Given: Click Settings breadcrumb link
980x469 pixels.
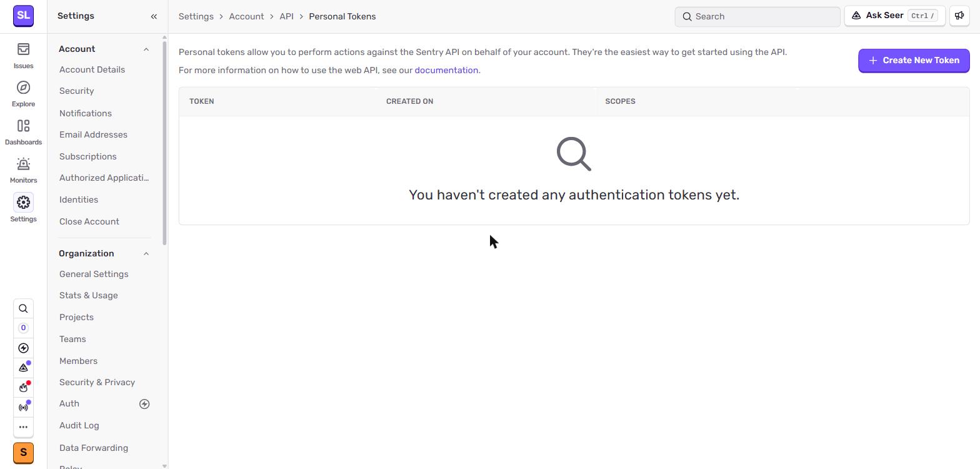Looking at the screenshot, I should pyautogui.click(x=196, y=16).
